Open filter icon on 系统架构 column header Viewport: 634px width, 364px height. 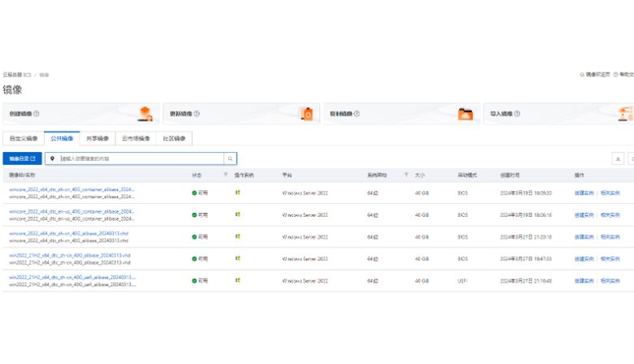(x=406, y=175)
